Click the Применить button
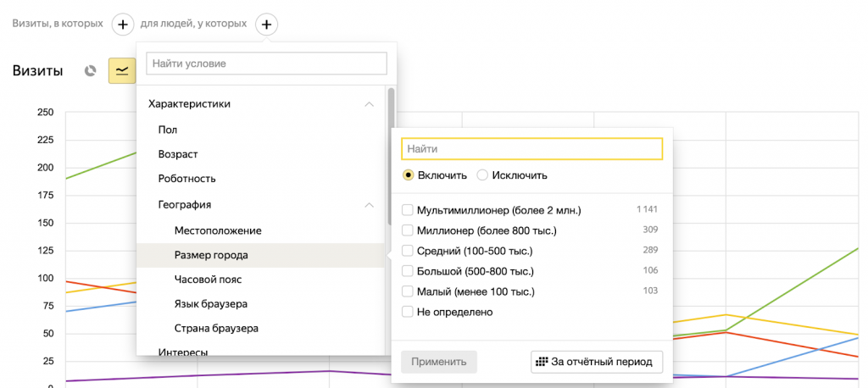Image resolution: width=868 pixels, height=388 pixels. 439,362
